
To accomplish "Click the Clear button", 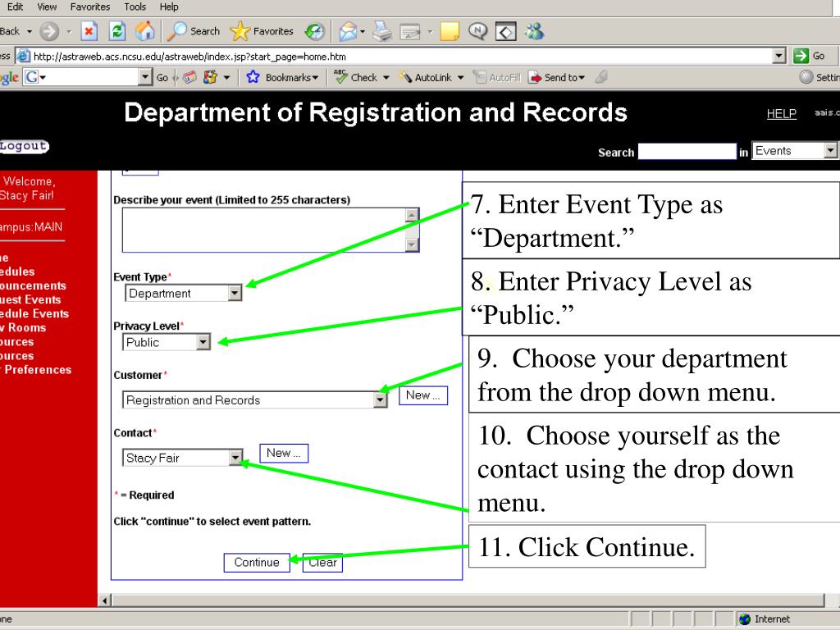I will 322,563.
